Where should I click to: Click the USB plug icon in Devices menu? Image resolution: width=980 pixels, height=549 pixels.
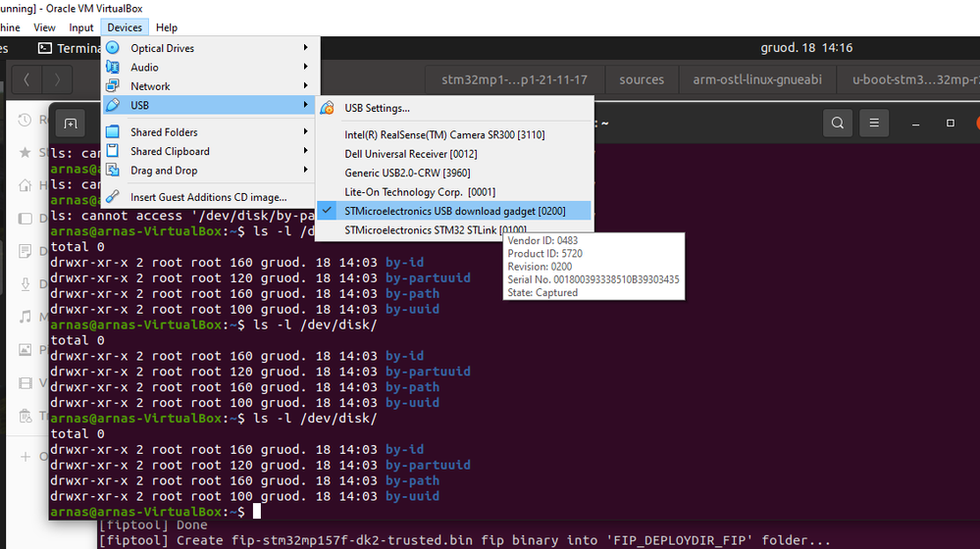click(x=113, y=105)
